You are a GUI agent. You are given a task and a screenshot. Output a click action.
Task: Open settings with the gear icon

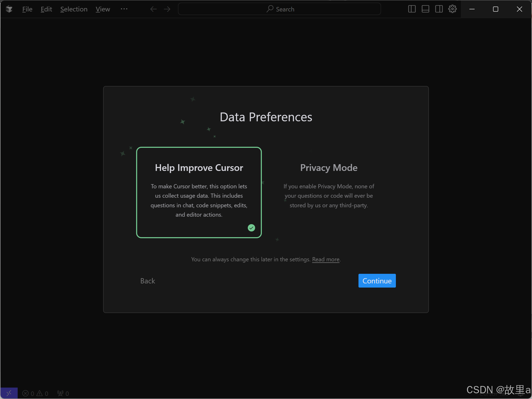click(452, 9)
